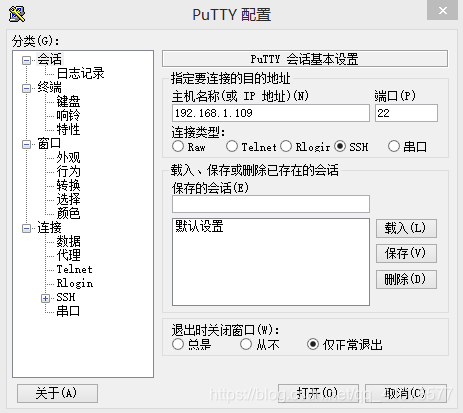Select 默认设置 in saved sessions list

click(199, 226)
